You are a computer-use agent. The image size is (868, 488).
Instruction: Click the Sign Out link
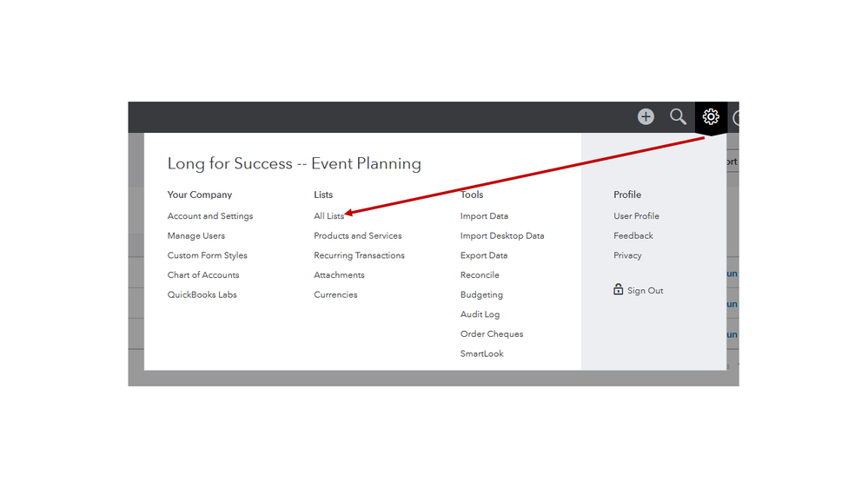646,291
